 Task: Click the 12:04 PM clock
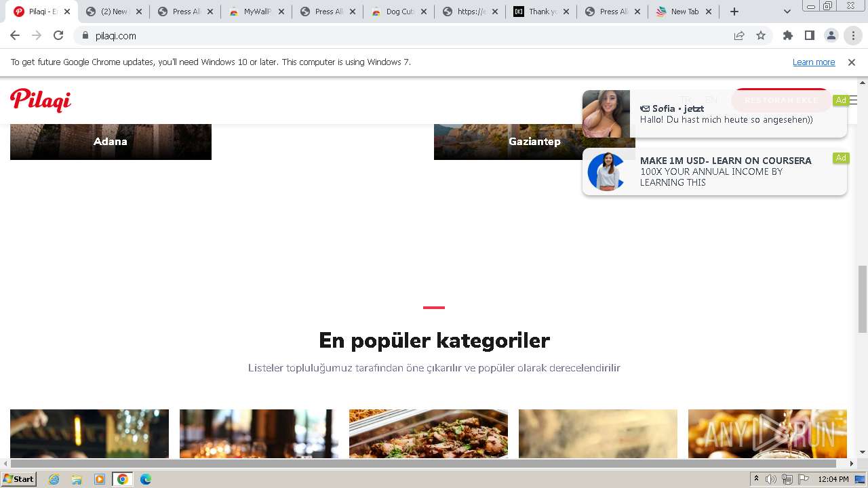(833, 479)
